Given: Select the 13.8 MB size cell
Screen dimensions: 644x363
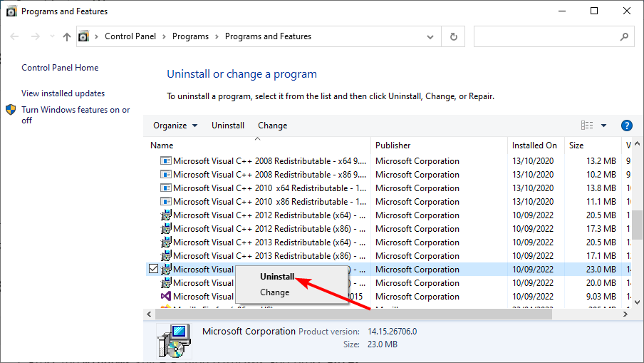Looking at the screenshot, I should click(601, 188).
